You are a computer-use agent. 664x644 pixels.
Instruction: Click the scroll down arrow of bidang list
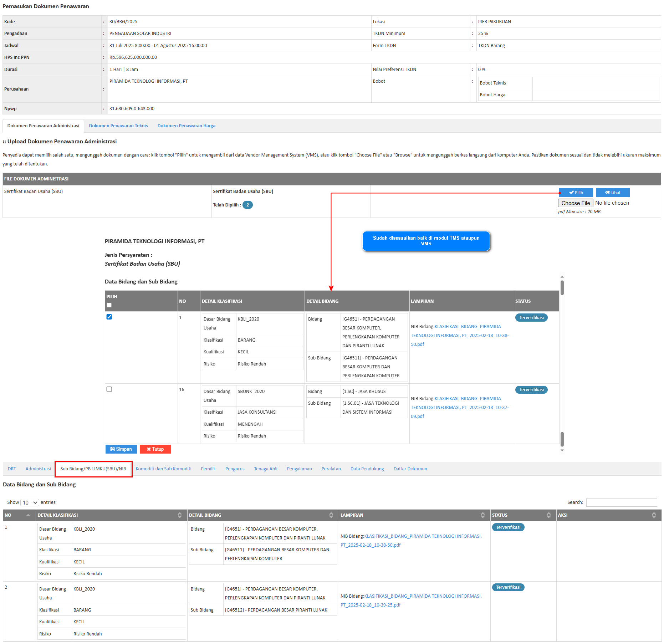[562, 450]
